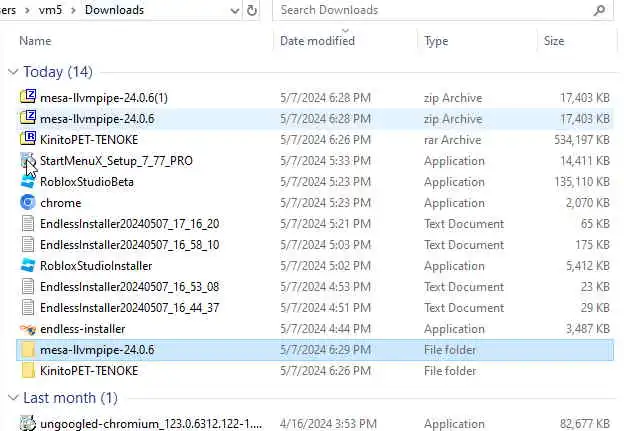Viewport: 624px width, 431px height.
Task: Click the mesa-llvmpipe-24.0.6(1) zip archive icon
Action: (x=28, y=97)
